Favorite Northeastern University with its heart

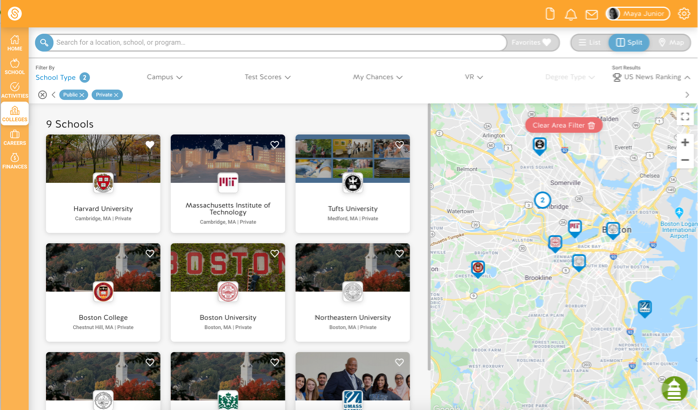click(399, 253)
